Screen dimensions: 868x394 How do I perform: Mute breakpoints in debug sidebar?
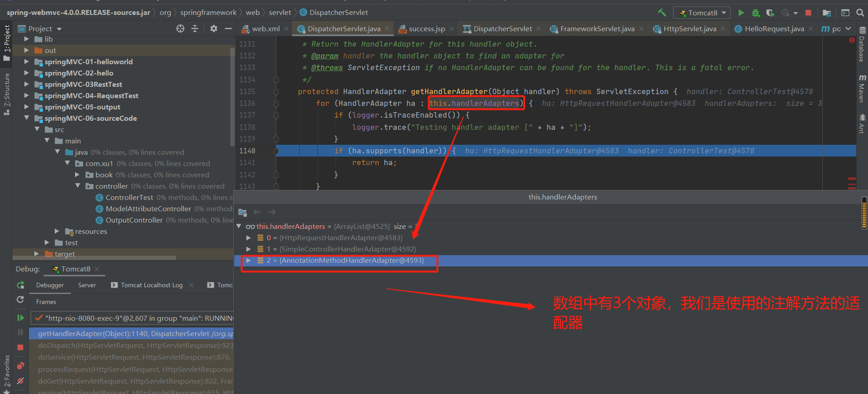(x=20, y=381)
